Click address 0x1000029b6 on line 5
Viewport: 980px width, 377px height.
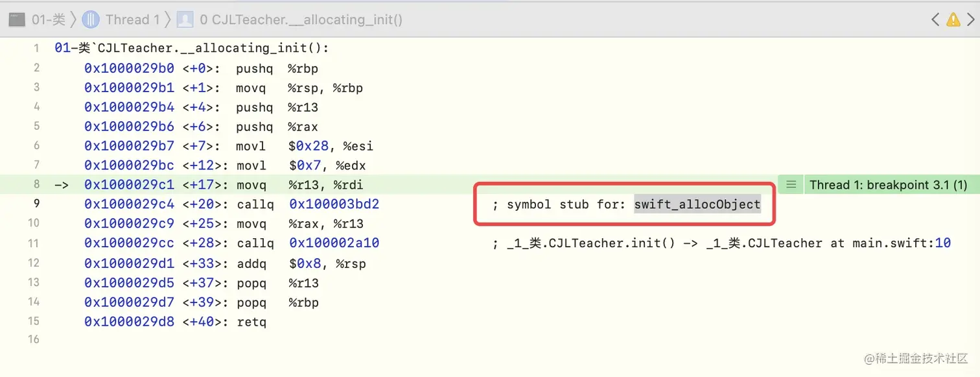coord(129,127)
